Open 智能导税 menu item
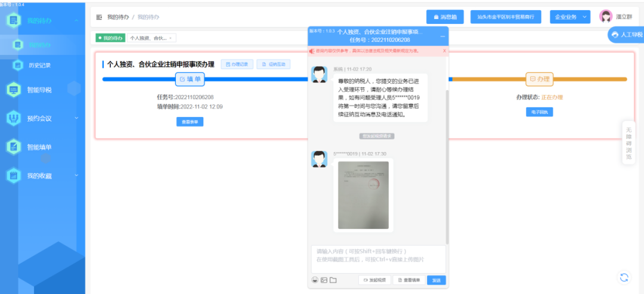The image size is (644, 294). pos(39,90)
